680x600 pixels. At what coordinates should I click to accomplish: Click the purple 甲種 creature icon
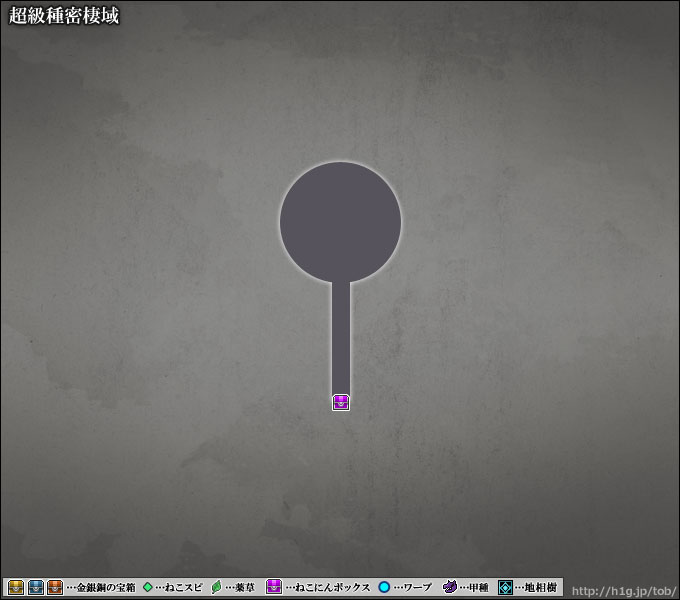(450, 587)
